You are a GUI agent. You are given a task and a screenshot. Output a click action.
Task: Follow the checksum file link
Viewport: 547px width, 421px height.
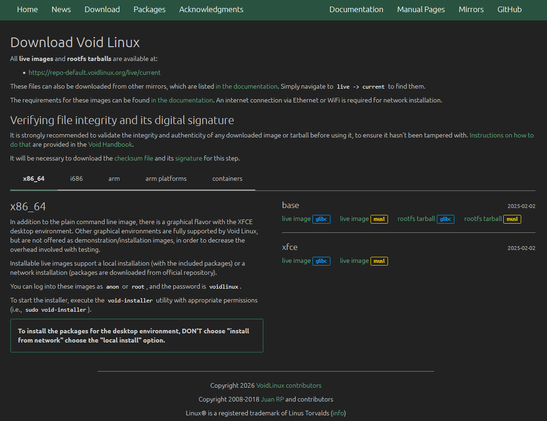point(134,158)
